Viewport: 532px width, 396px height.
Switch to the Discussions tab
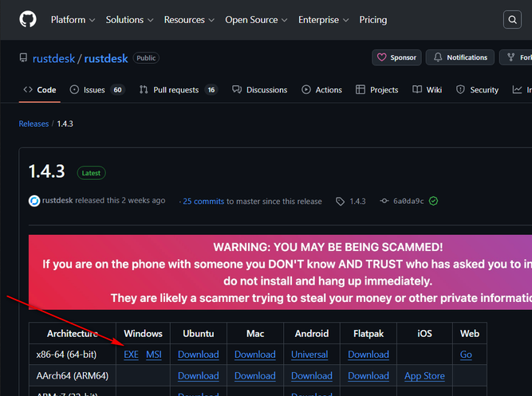tap(259, 90)
